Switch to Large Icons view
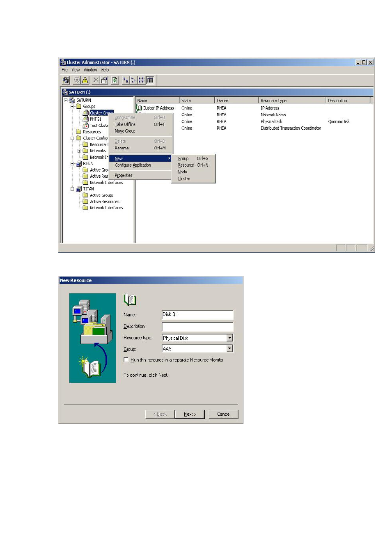The image size is (392, 554). tap(126, 80)
